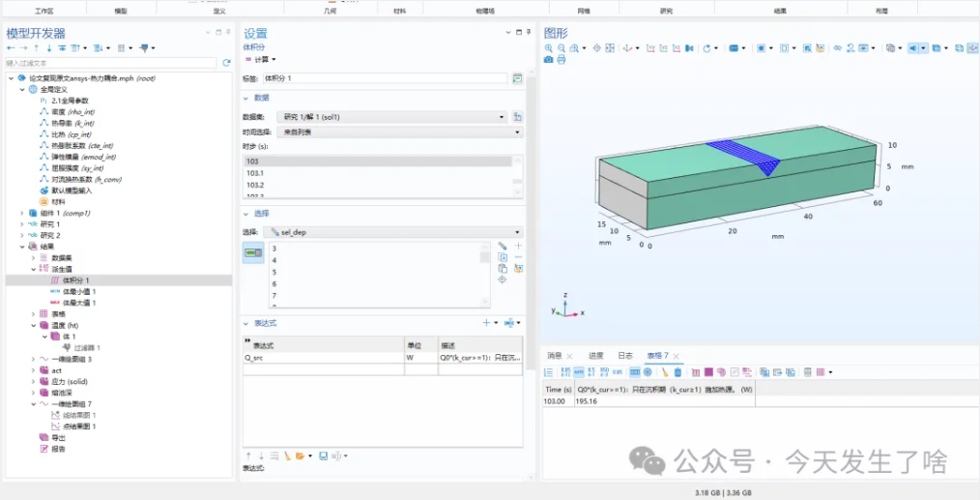
Task: Switch to the 日志 tab
Action: [625, 356]
